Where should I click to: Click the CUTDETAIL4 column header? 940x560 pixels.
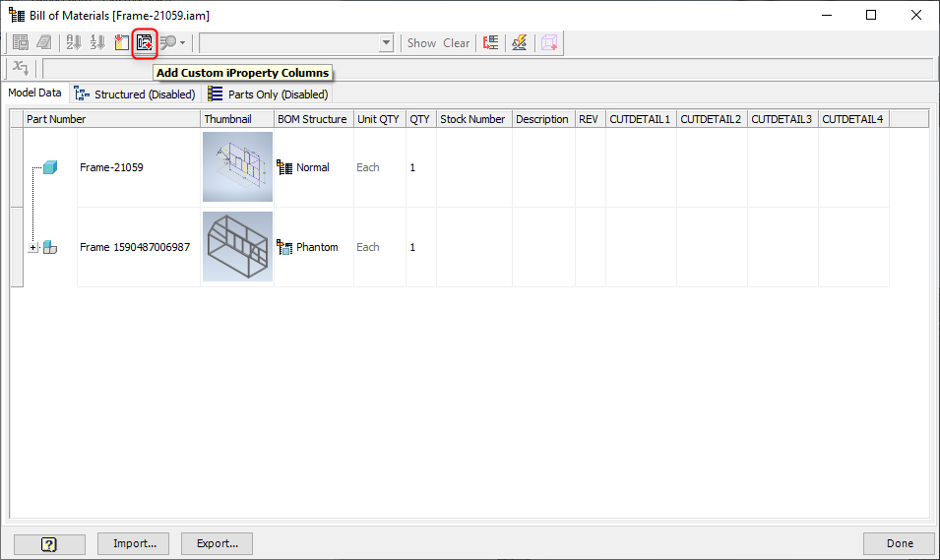click(853, 119)
